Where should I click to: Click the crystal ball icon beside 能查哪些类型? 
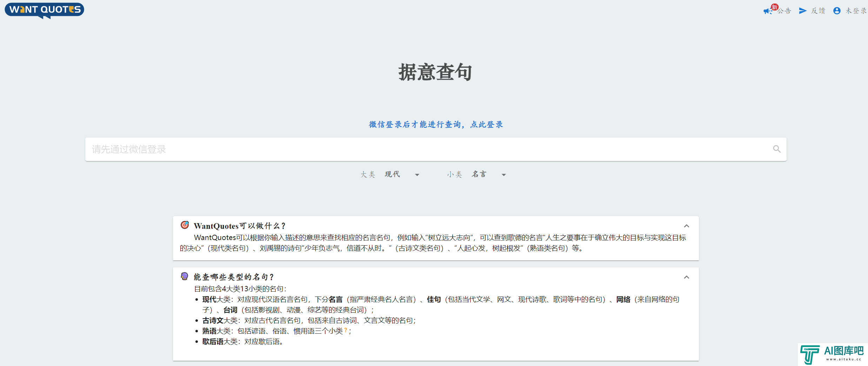point(185,276)
